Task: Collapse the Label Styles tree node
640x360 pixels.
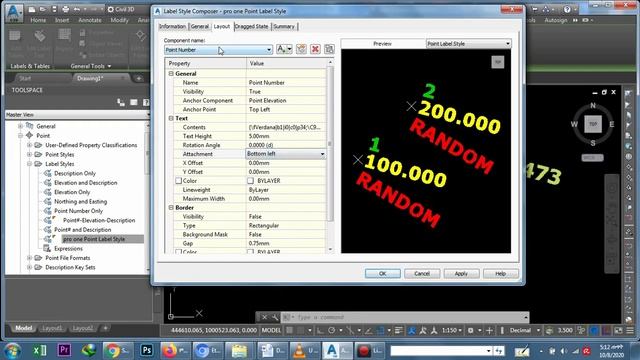Action: [x=29, y=164]
